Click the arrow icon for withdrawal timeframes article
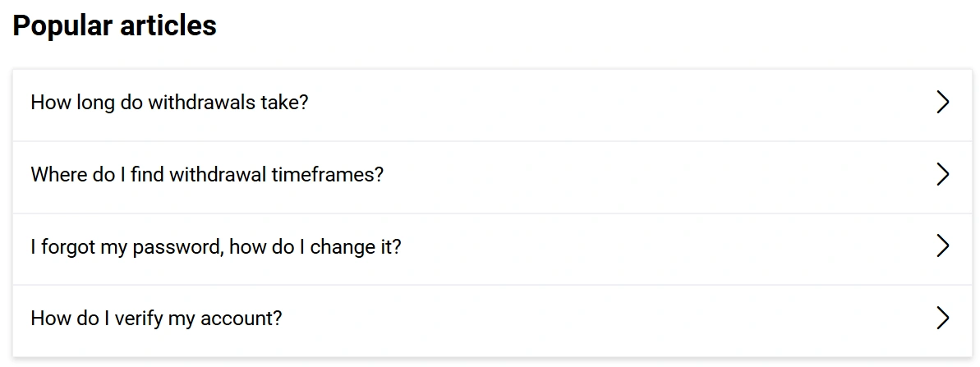Screen dimensions: 980x367 pos(942,174)
